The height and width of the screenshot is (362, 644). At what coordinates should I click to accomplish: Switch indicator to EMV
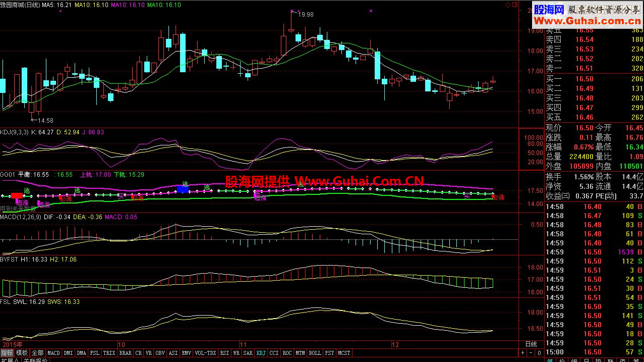click(187, 353)
